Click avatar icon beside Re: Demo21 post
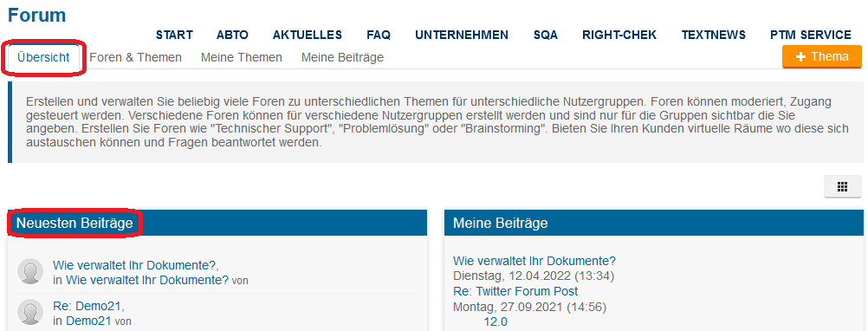Image resolution: width=868 pixels, height=331 pixels. coord(30,312)
